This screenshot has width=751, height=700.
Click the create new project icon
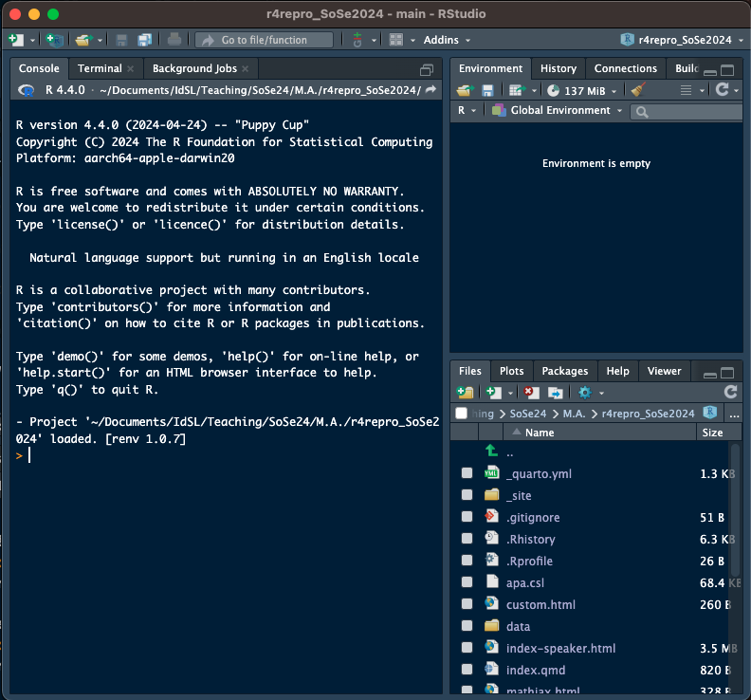pyautogui.click(x=54, y=40)
